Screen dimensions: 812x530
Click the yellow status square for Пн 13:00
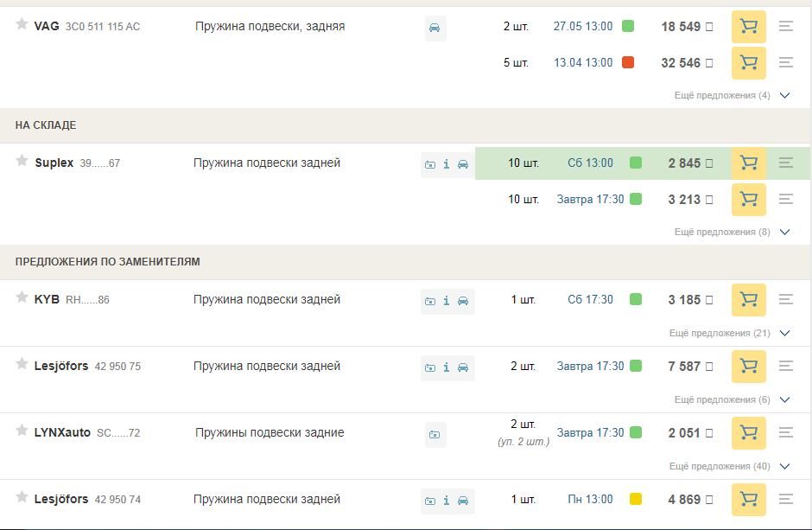click(636, 499)
